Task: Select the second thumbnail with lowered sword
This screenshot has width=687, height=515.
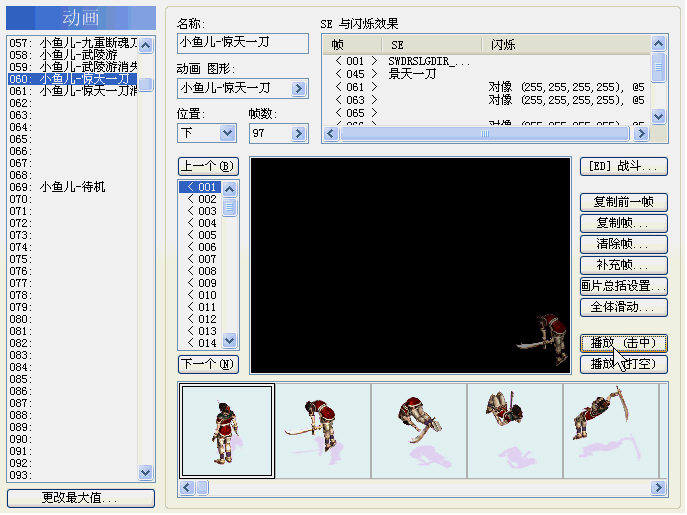Action: [x=323, y=431]
